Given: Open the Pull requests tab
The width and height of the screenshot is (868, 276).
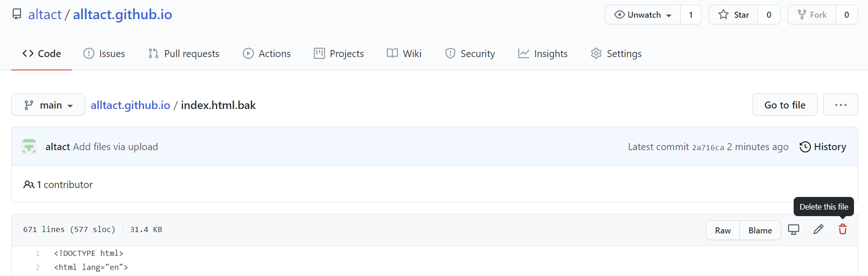Looking at the screenshot, I should [x=183, y=53].
